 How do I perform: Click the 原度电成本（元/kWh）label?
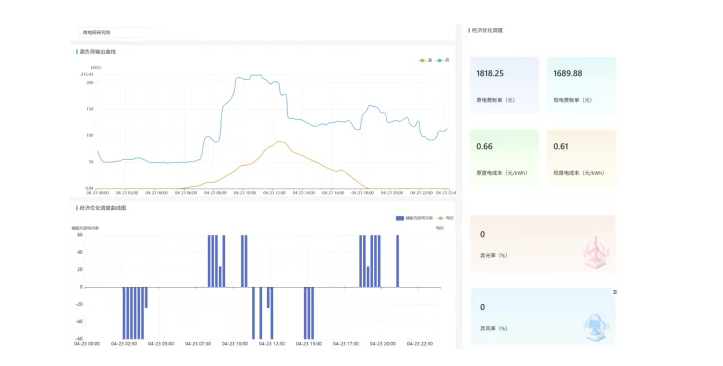(502, 173)
